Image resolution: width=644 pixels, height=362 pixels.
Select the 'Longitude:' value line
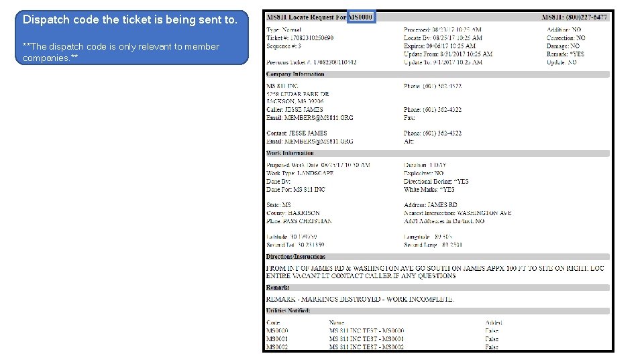tap(427, 237)
